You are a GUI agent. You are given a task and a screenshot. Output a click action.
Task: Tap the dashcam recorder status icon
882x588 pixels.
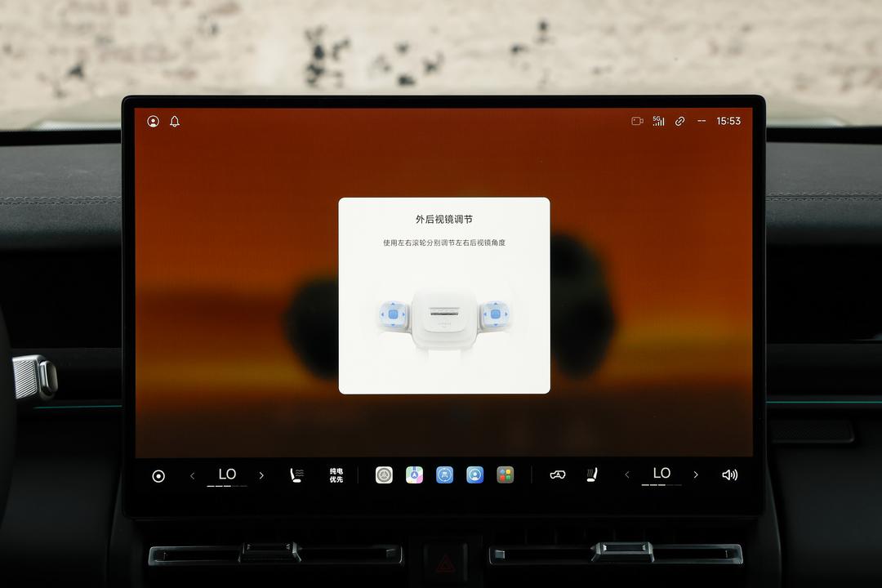637,121
